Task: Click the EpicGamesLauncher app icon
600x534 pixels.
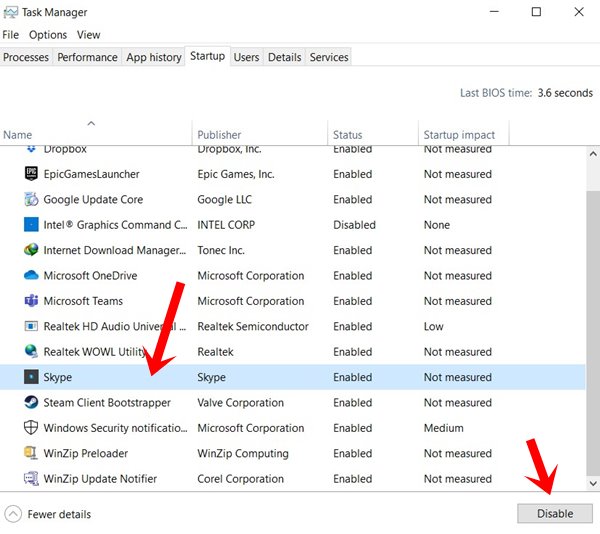Action: click(31, 174)
